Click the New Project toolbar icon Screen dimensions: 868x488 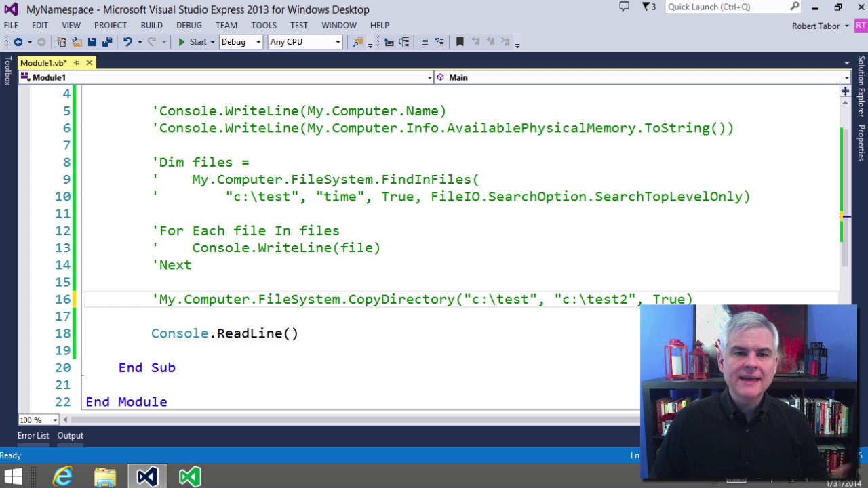pos(62,42)
